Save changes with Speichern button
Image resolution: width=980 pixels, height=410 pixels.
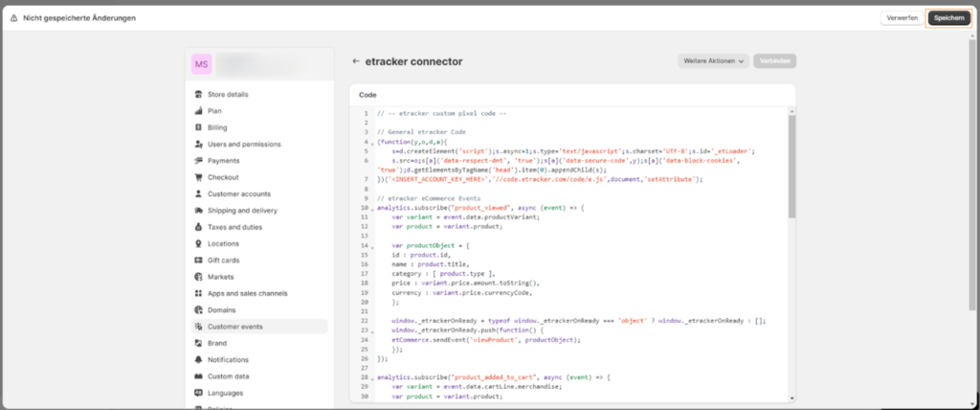coord(948,18)
